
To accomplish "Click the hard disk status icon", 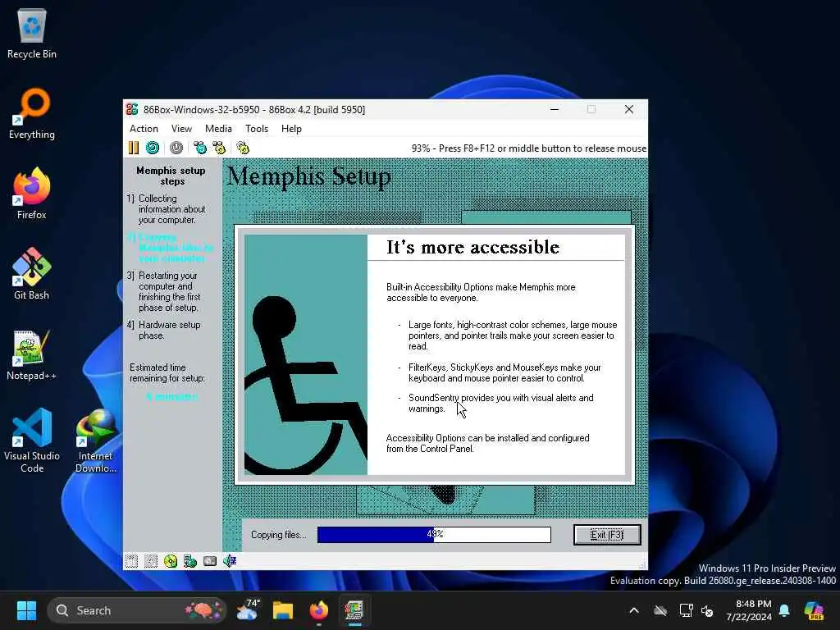I will pyautogui.click(x=210, y=561).
